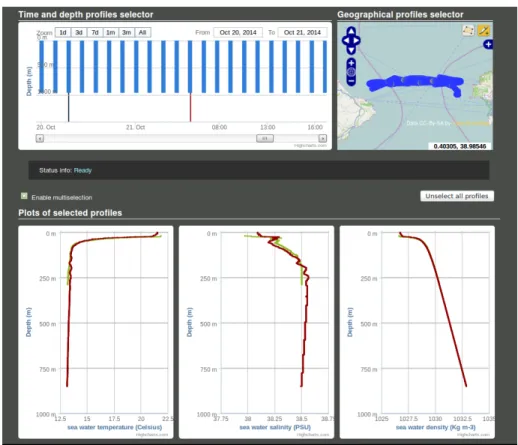Set zoom range to All
Screen dimensions: 518x445
[142, 32]
